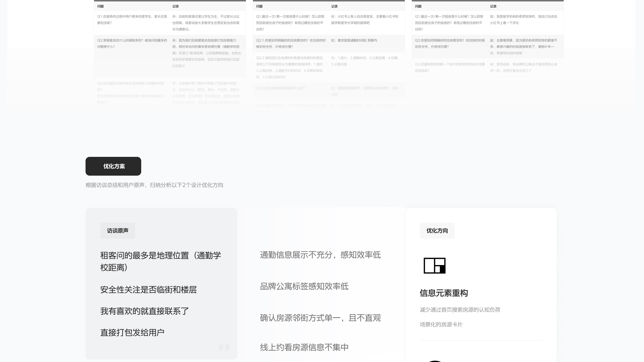This screenshot has width=644, height=362.
Task: Click the insight 通勤信息展示不充分，感知效率低
Action: point(320,255)
